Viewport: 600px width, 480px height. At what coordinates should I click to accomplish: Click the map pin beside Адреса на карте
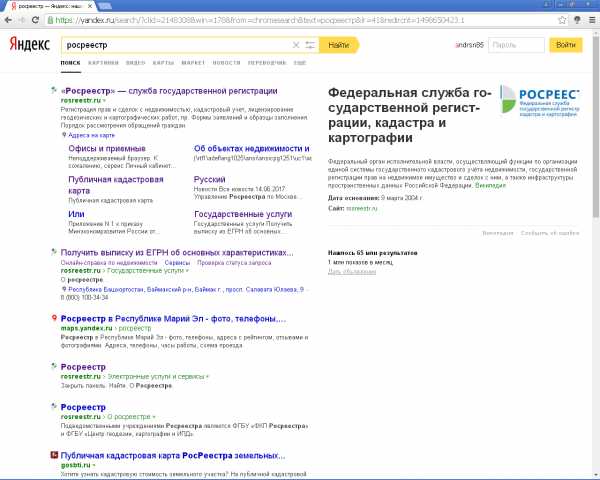coord(64,135)
